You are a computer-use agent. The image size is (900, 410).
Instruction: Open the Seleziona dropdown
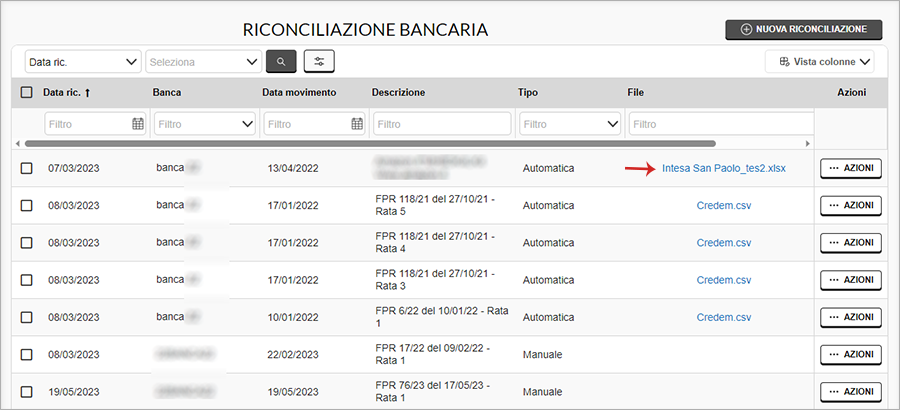(251, 62)
